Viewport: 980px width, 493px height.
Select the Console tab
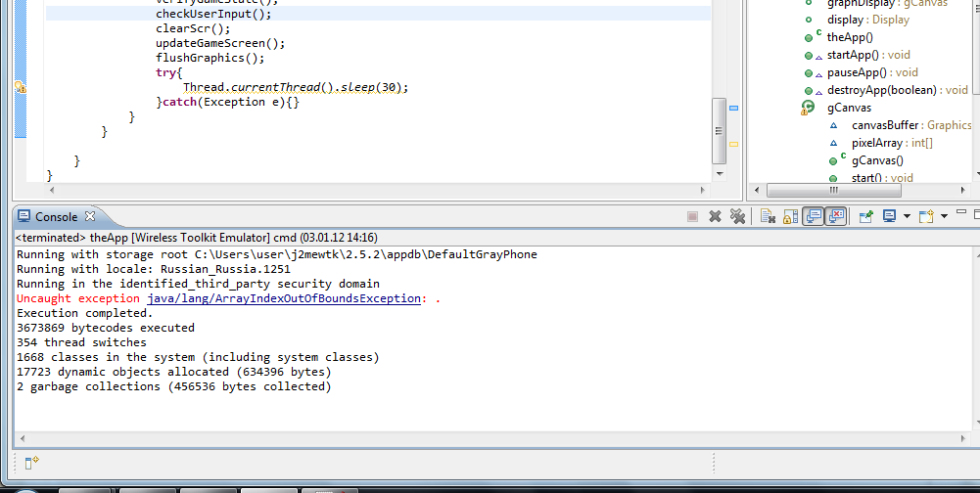(57, 216)
